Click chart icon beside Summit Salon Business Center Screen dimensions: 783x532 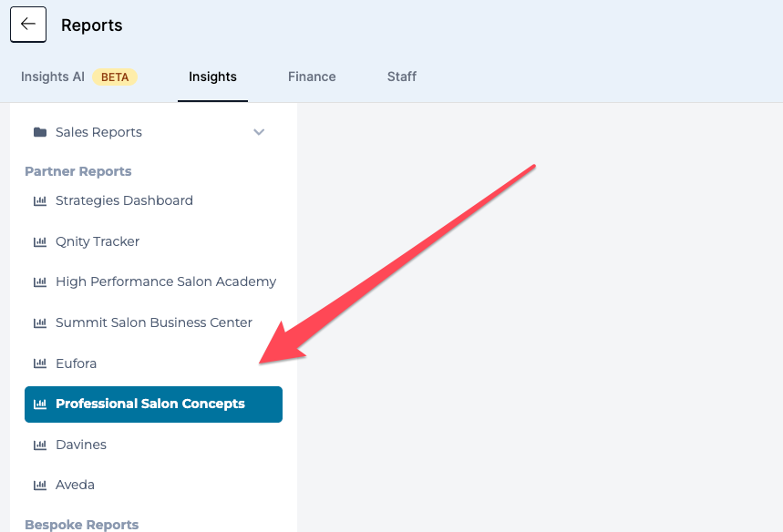pos(40,322)
